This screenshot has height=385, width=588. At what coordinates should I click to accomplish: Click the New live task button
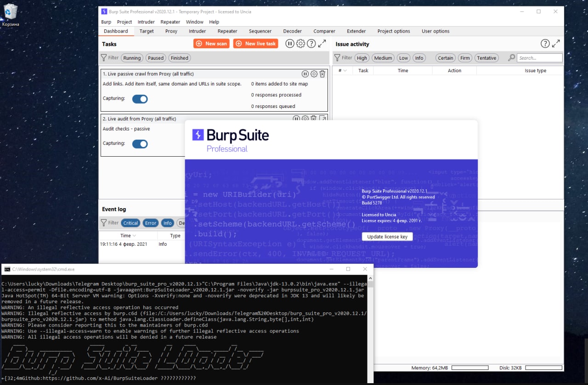tap(256, 44)
